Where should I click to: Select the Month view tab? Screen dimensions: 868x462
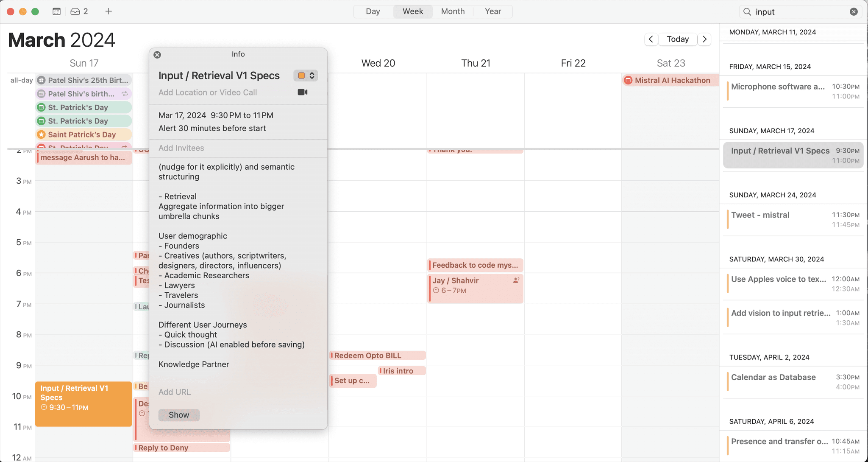tap(453, 11)
